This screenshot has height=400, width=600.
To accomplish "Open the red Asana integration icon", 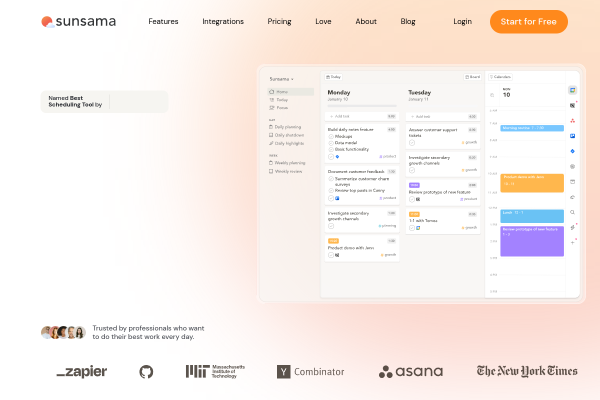I will 572,121.
